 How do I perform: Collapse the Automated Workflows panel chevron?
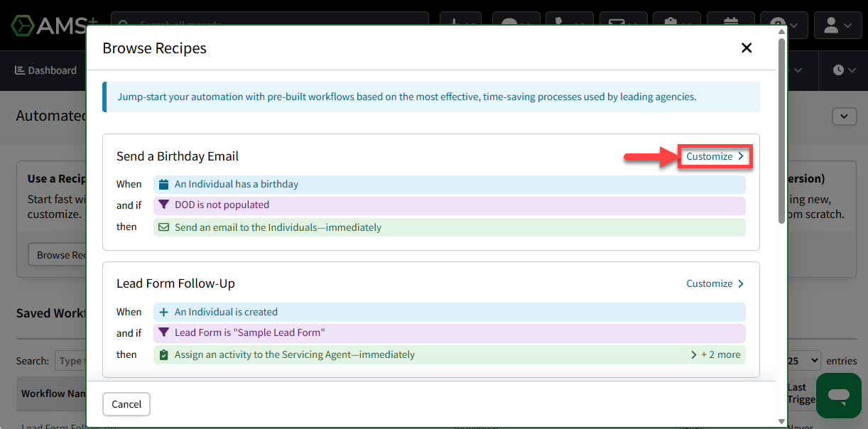(844, 116)
